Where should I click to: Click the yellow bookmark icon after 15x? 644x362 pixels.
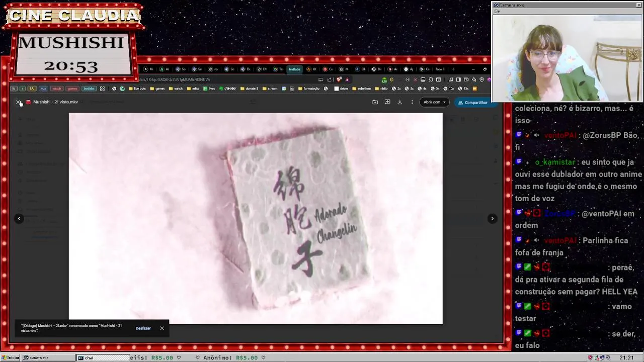point(474,88)
